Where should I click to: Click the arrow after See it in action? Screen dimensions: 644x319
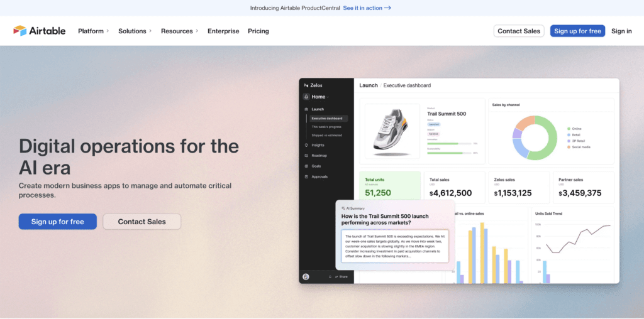(387, 8)
